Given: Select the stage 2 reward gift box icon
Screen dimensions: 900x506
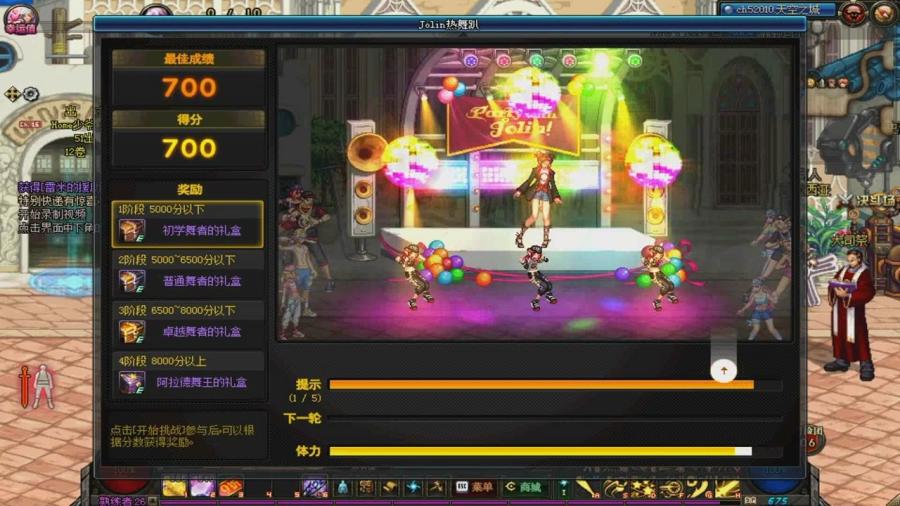Looking at the screenshot, I should click(x=131, y=281).
